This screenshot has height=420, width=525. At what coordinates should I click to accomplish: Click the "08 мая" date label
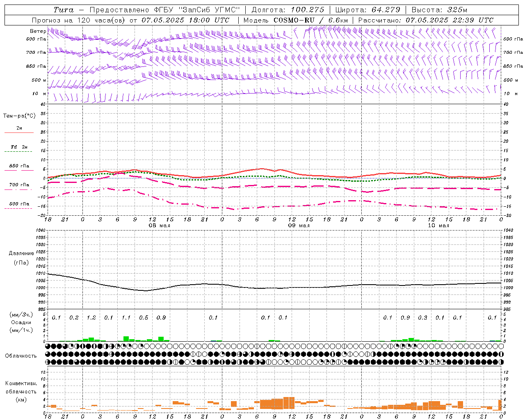point(159,226)
